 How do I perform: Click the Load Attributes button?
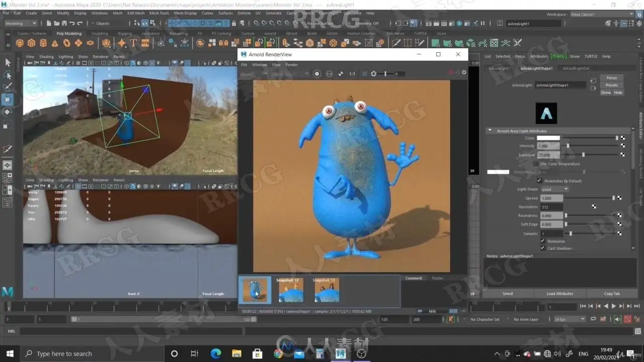point(560,294)
